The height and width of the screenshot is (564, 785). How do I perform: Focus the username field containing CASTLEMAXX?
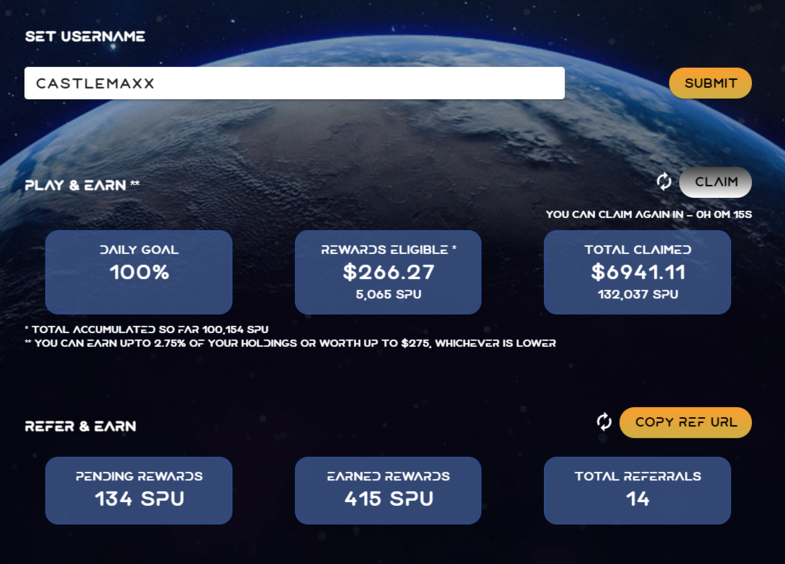coord(294,83)
